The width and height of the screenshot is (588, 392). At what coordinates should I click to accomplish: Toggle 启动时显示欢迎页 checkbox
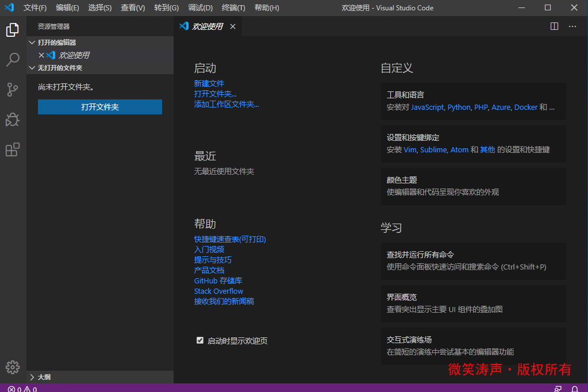pos(200,340)
